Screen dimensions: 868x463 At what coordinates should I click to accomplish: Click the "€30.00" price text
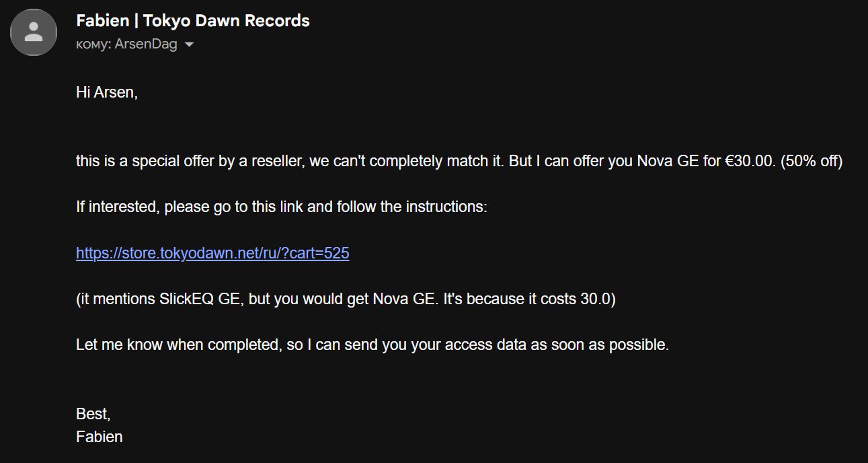coord(750,162)
